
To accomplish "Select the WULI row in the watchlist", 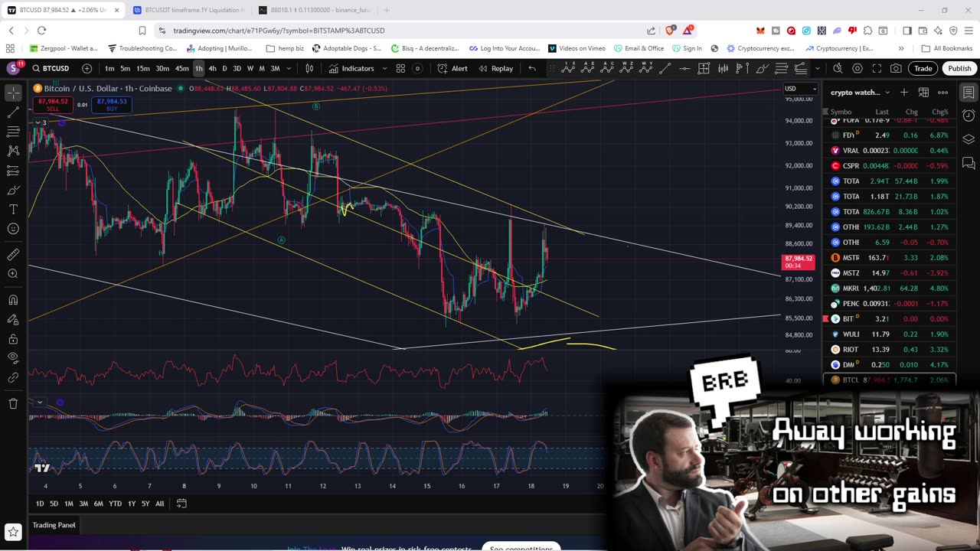I will pos(890,334).
